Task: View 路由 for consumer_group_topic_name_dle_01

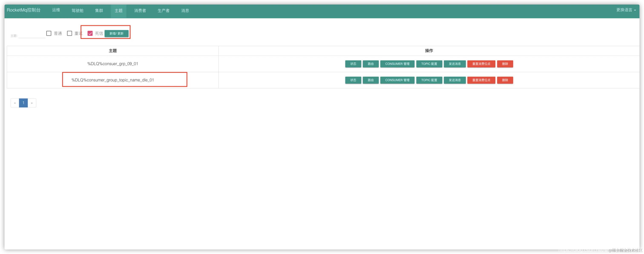Action: coord(370,80)
